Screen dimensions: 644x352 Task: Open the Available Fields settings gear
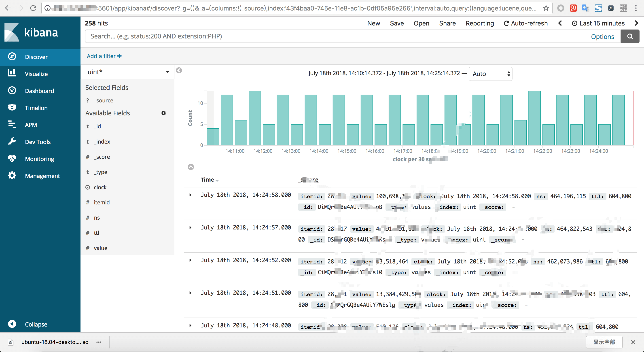click(x=163, y=113)
